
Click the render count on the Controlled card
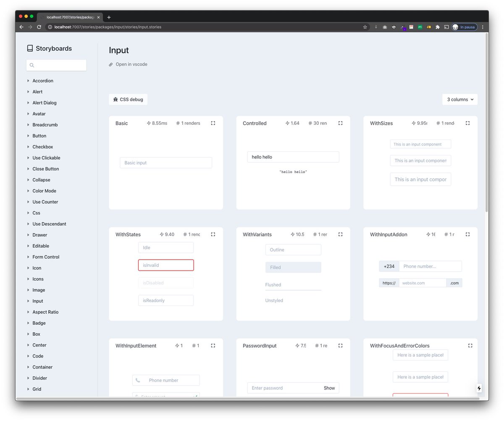(318, 123)
